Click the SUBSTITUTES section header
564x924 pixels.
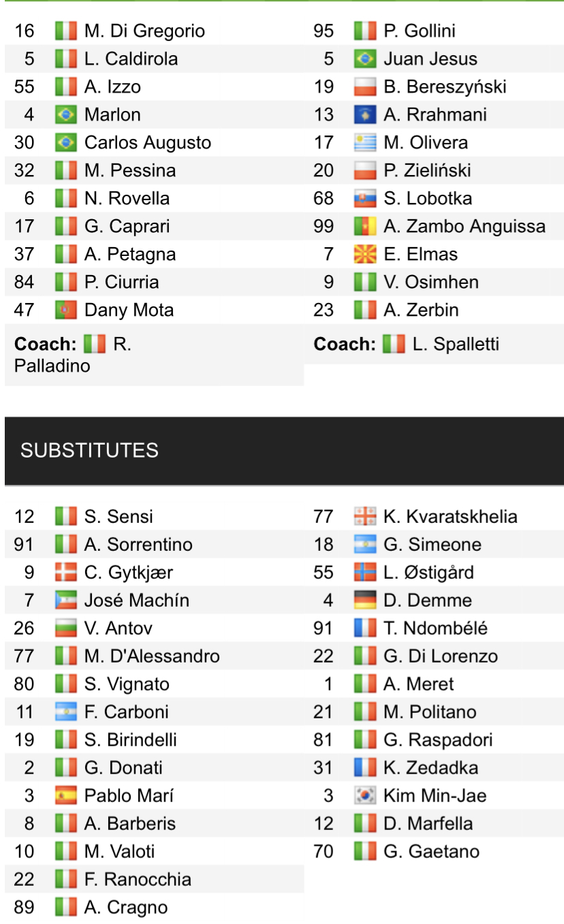click(x=89, y=450)
